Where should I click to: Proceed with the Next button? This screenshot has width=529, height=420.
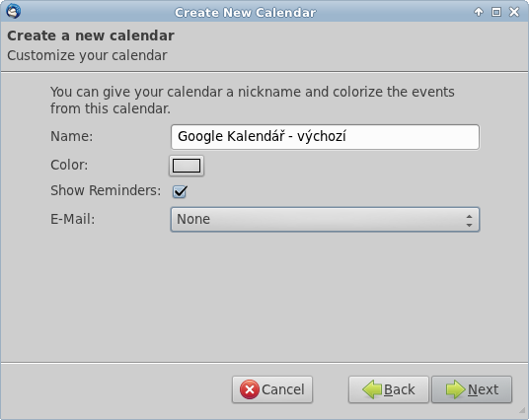point(472,389)
